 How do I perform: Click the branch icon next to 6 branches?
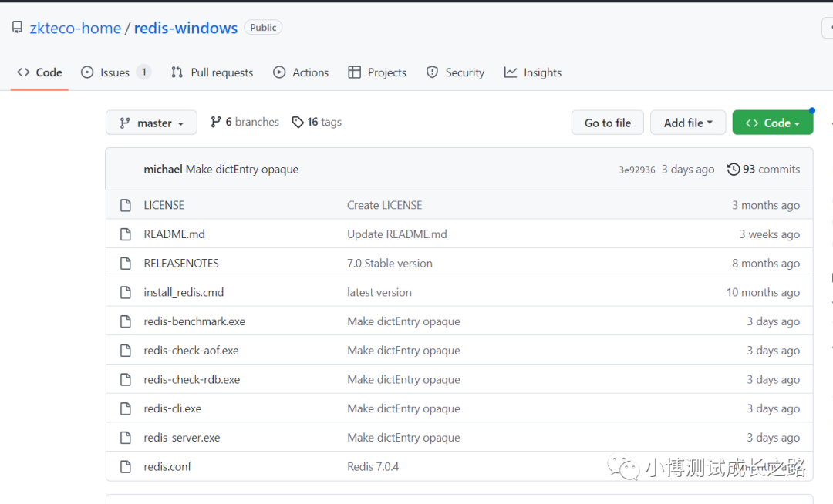click(215, 122)
